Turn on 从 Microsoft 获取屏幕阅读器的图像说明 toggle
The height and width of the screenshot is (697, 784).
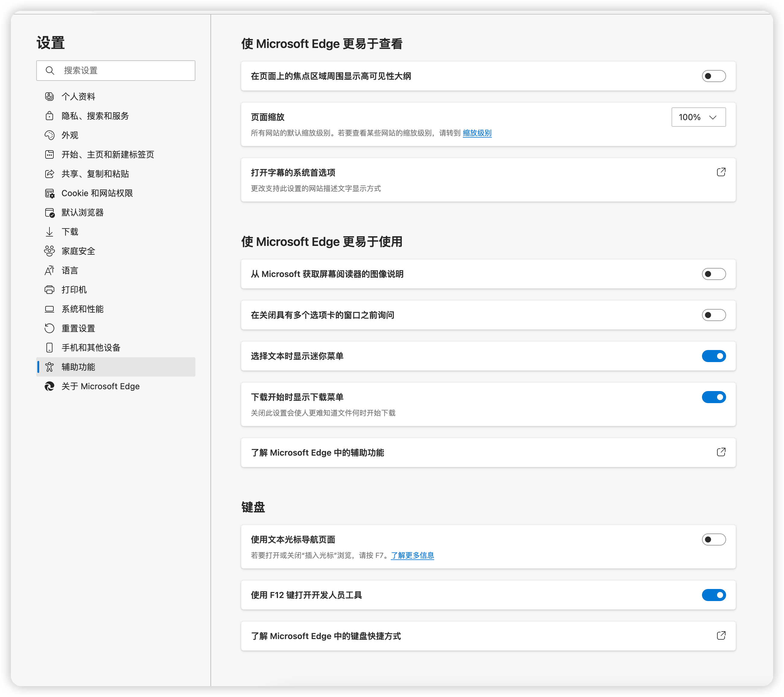[x=714, y=274]
